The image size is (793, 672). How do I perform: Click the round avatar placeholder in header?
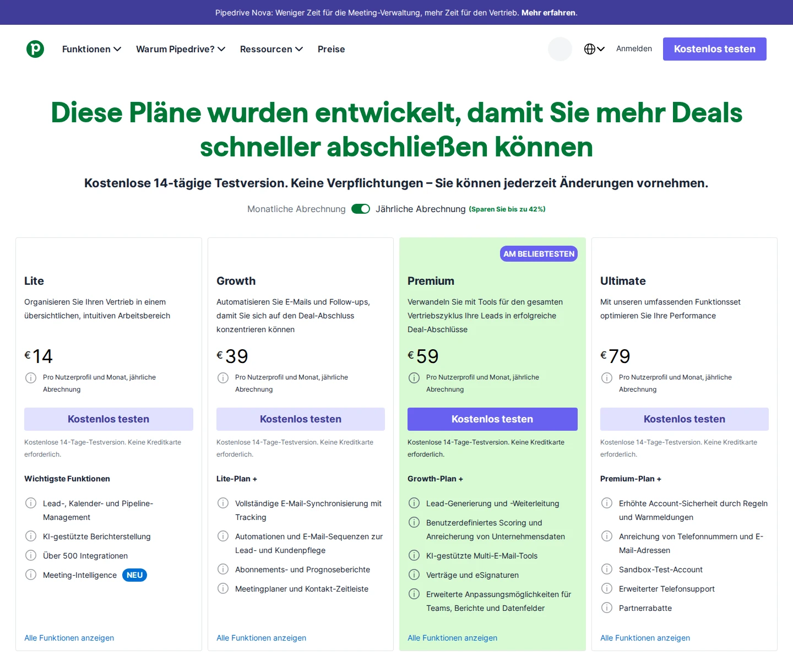(560, 49)
